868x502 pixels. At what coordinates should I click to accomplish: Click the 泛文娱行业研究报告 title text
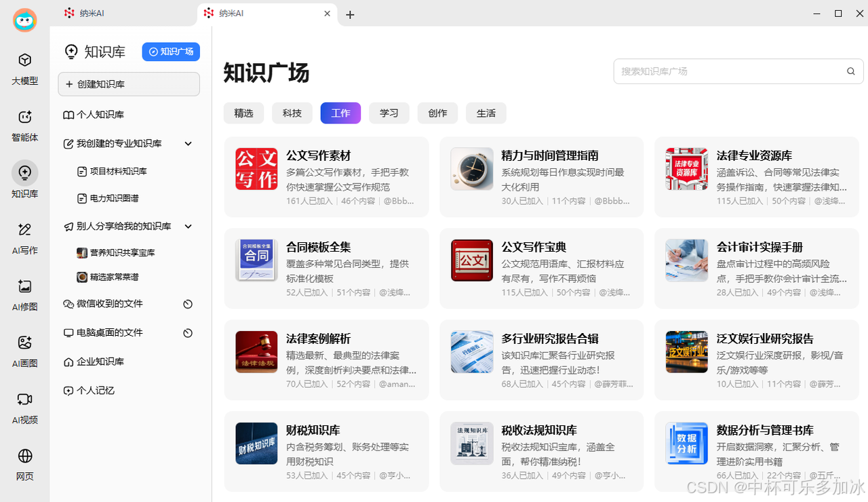[765, 339]
